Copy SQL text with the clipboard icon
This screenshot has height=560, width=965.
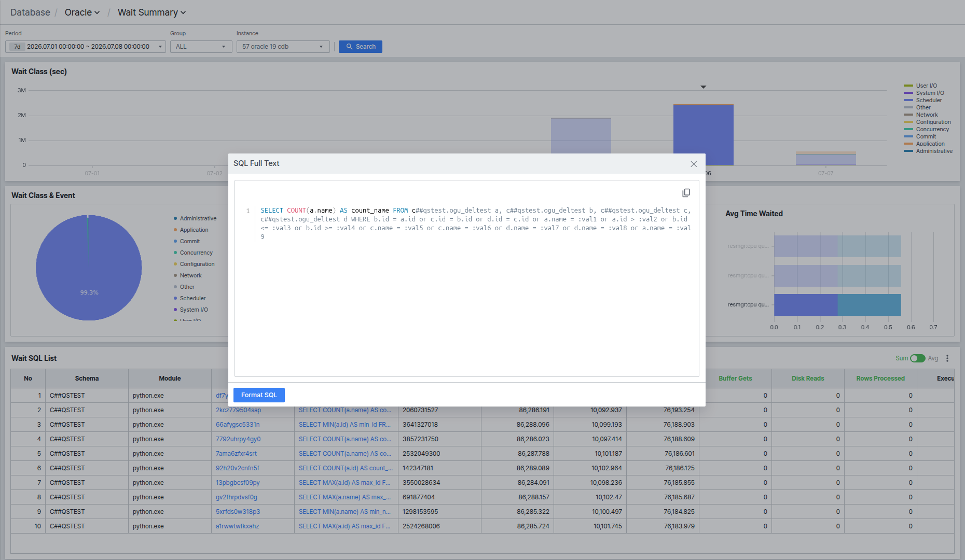686,193
